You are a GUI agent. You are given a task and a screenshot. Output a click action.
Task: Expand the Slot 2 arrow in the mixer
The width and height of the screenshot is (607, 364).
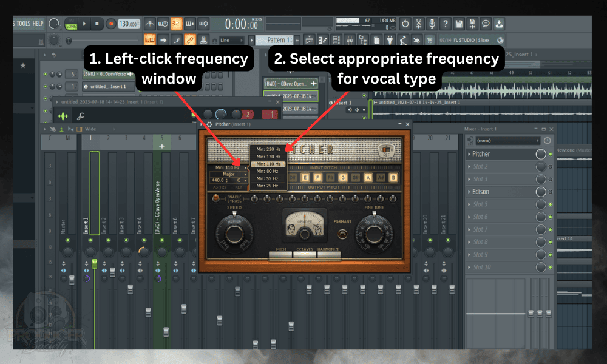469,167
